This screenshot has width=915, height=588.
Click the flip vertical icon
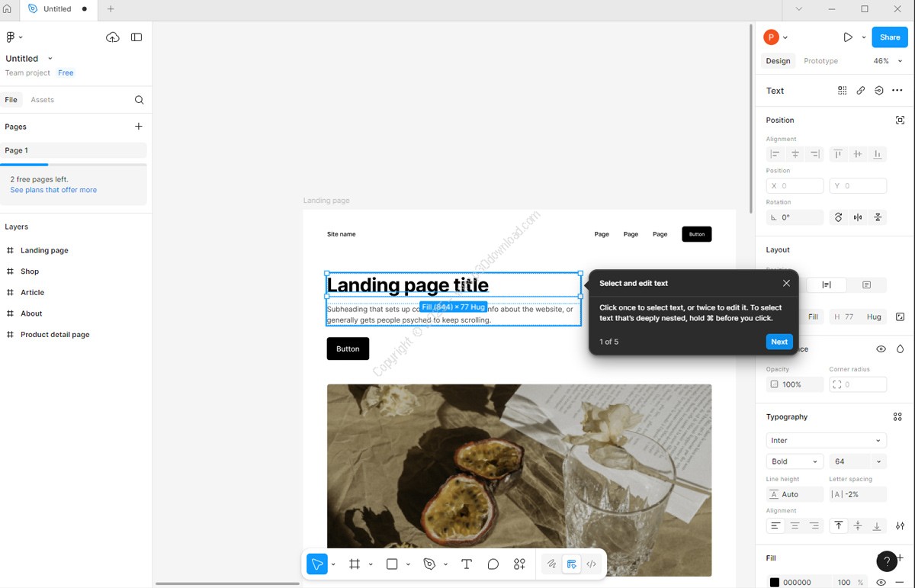coord(878,217)
